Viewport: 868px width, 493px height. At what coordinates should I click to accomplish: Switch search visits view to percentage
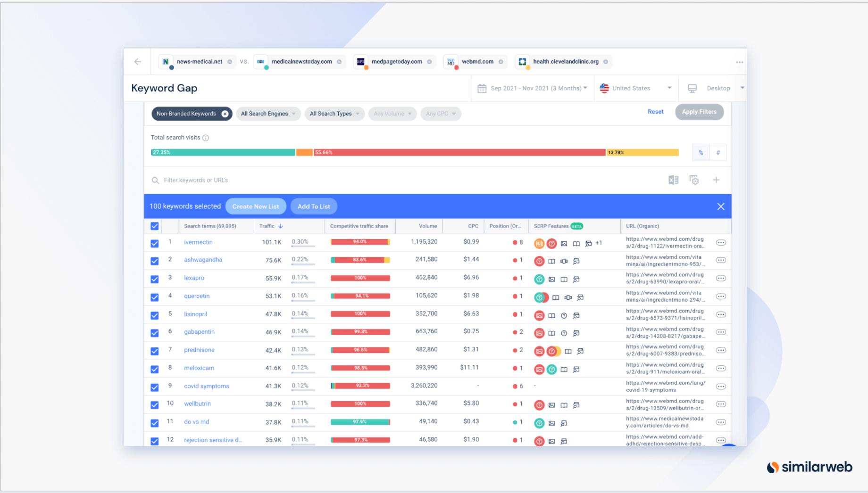(701, 153)
